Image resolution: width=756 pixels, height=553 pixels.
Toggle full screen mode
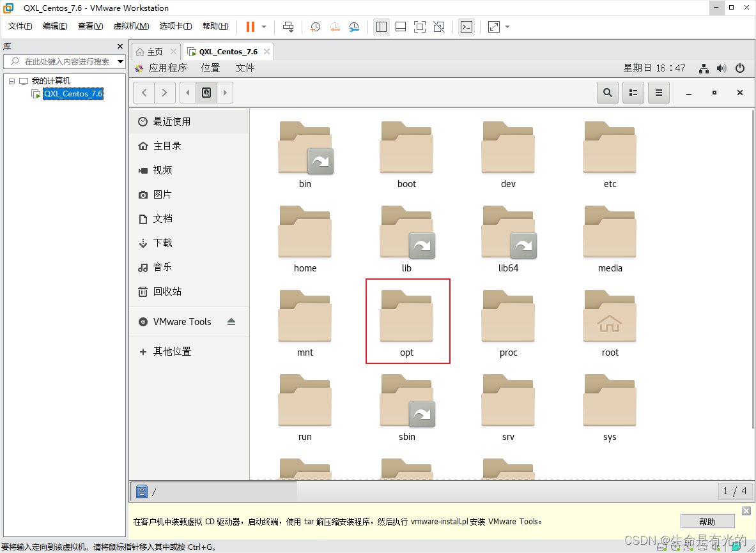click(420, 27)
